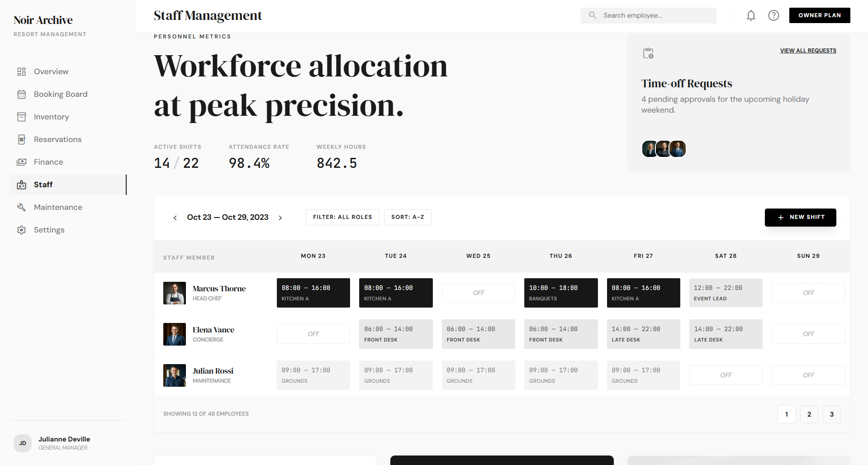Click Marcus Thorne's profile photo
Viewport: 868px width, 465px height.
tap(175, 293)
